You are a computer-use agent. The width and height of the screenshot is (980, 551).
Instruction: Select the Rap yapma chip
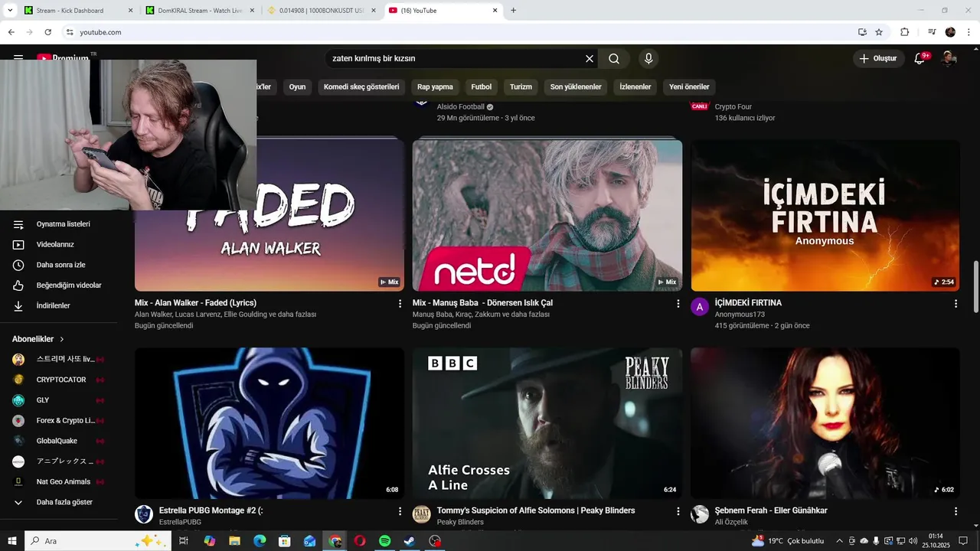point(435,86)
